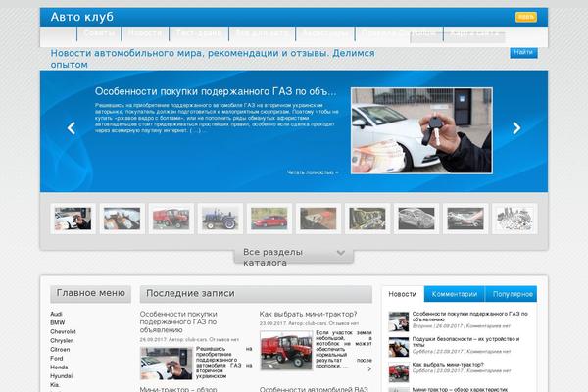Click the blue 'Найти' search button
The image size is (588, 392).
tap(523, 53)
